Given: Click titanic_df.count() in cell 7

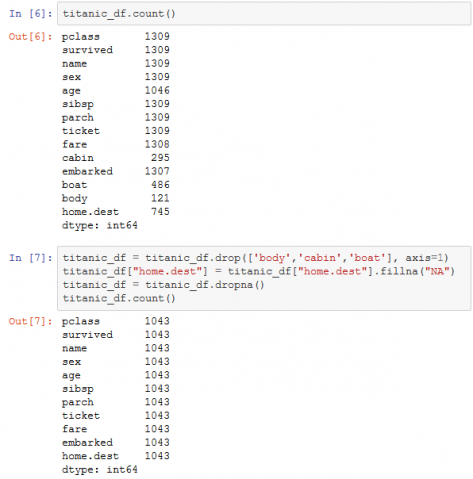Looking at the screenshot, I should [x=119, y=298].
